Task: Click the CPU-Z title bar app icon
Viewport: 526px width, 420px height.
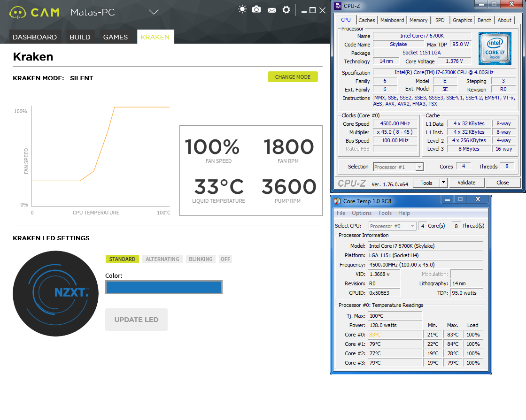Action: (338, 6)
